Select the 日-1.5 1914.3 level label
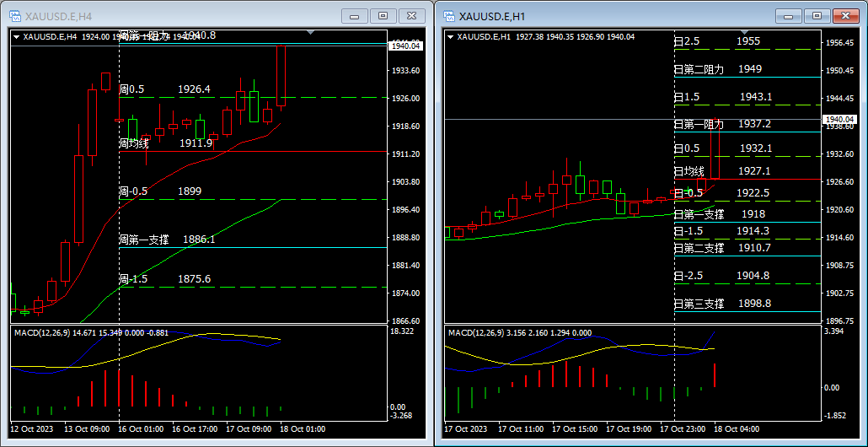This screenshot has width=868, height=447. tap(722, 231)
